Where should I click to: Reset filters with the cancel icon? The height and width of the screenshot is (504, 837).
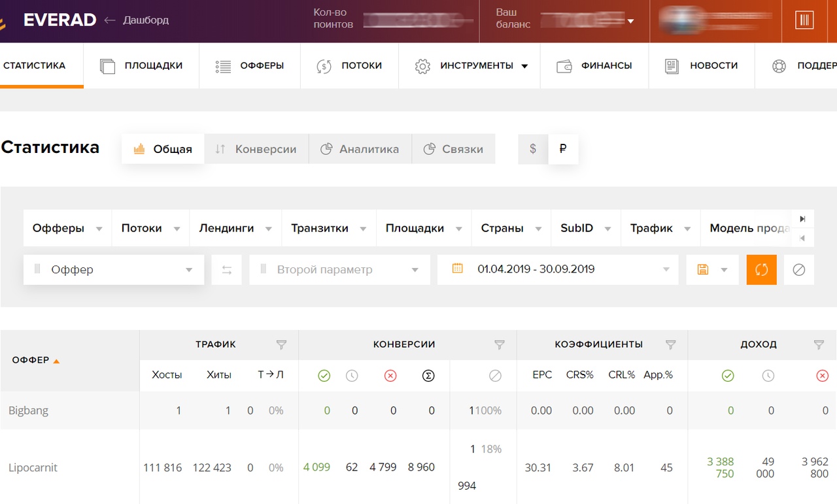(x=798, y=269)
